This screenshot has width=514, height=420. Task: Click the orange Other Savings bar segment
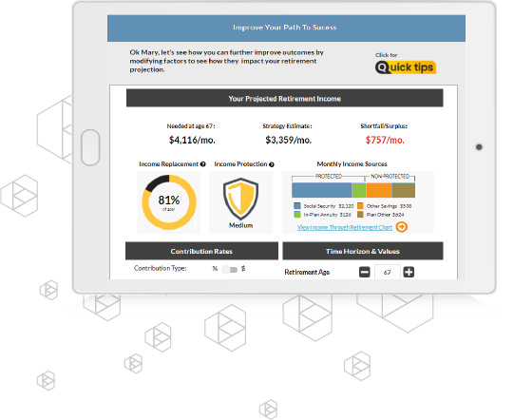(379, 190)
